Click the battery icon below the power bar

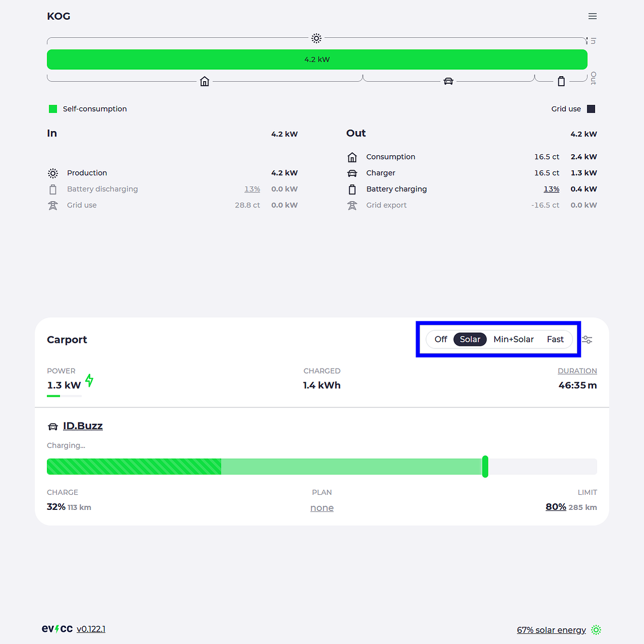561,81
